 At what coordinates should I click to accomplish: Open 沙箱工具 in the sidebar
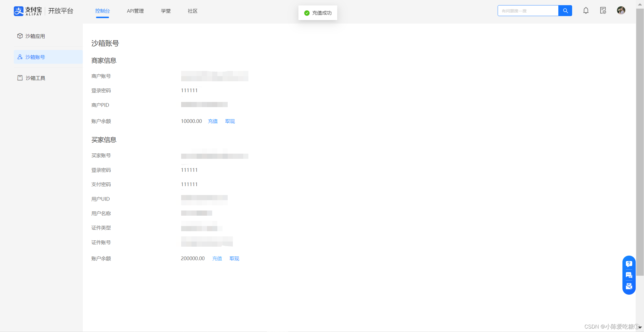click(35, 78)
